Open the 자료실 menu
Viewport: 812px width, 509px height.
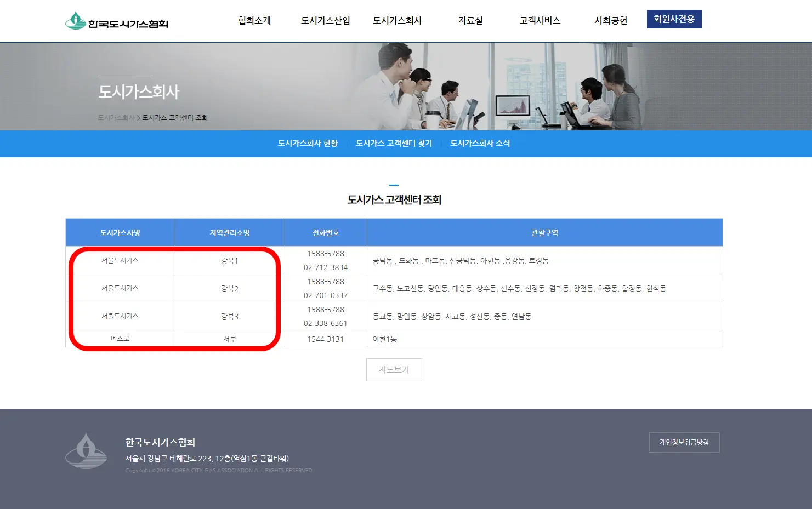coord(469,20)
